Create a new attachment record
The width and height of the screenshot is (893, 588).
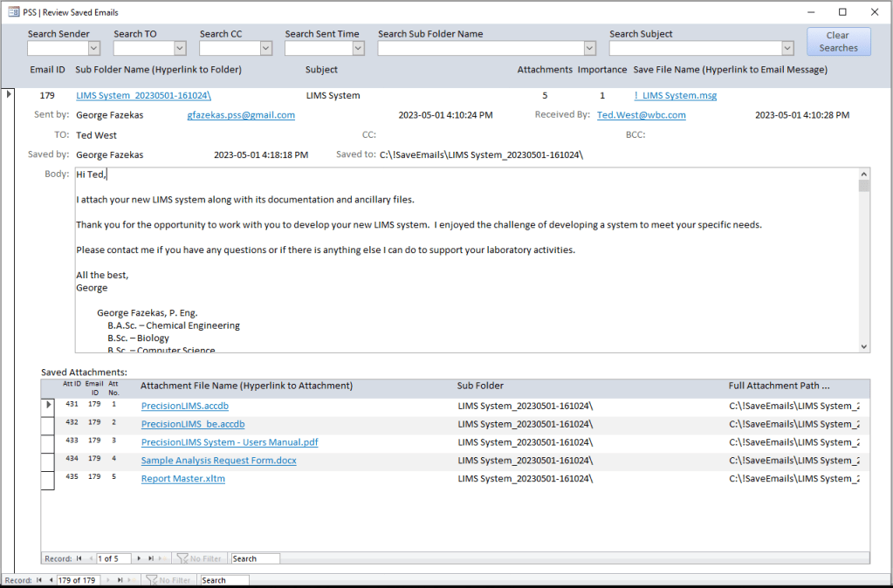click(x=161, y=557)
